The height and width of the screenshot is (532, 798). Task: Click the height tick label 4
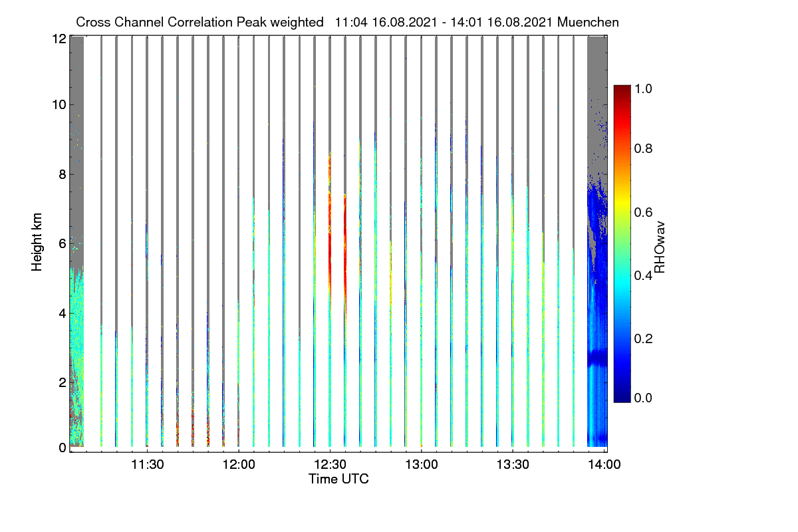[x=62, y=313]
